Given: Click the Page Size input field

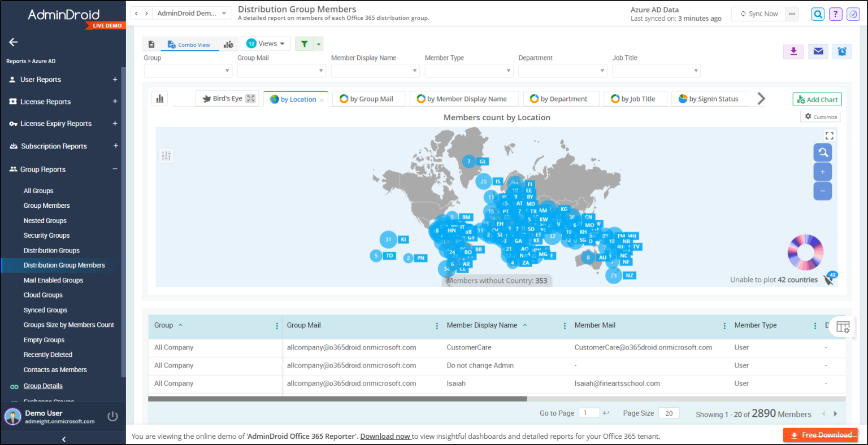Looking at the screenshot, I should pyautogui.click(x=669, y=413).
